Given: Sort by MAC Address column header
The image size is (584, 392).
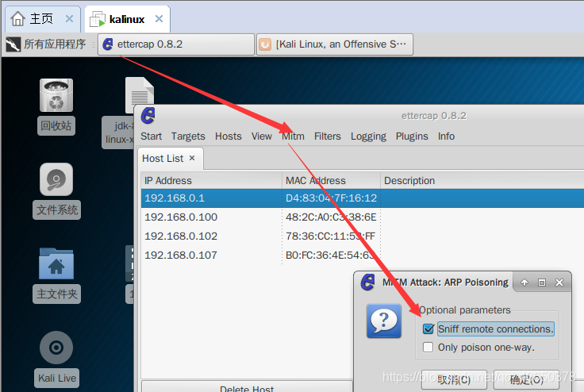Looking at the screenshot, I should pyautogui.click(x=331, y=181).
